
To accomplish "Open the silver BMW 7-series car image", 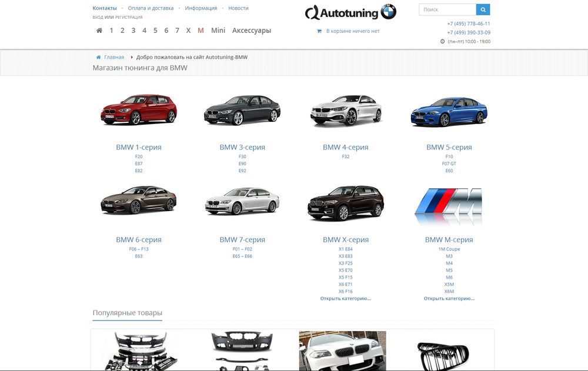I will (242, 202).
